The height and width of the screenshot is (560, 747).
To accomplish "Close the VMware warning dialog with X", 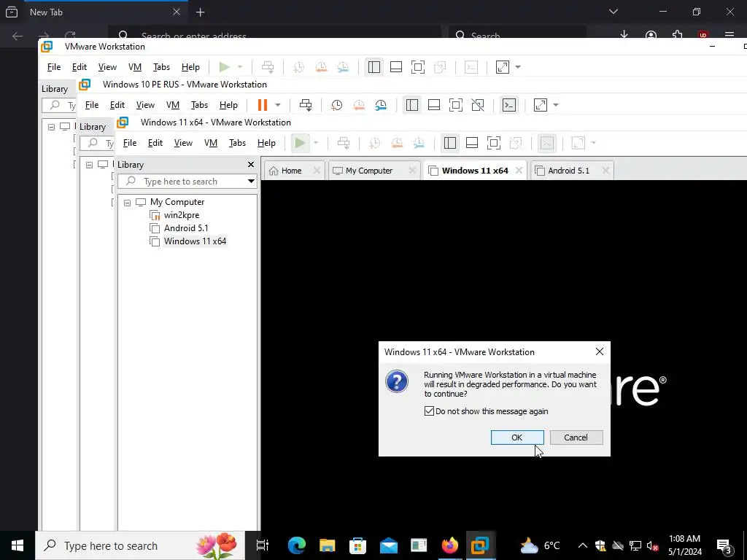I will point(600,351).
